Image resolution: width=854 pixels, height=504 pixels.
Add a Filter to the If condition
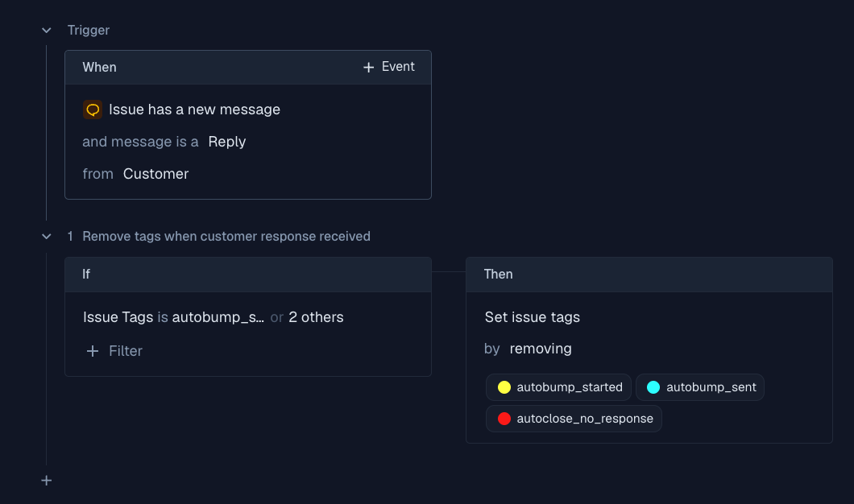pos(125,351)
